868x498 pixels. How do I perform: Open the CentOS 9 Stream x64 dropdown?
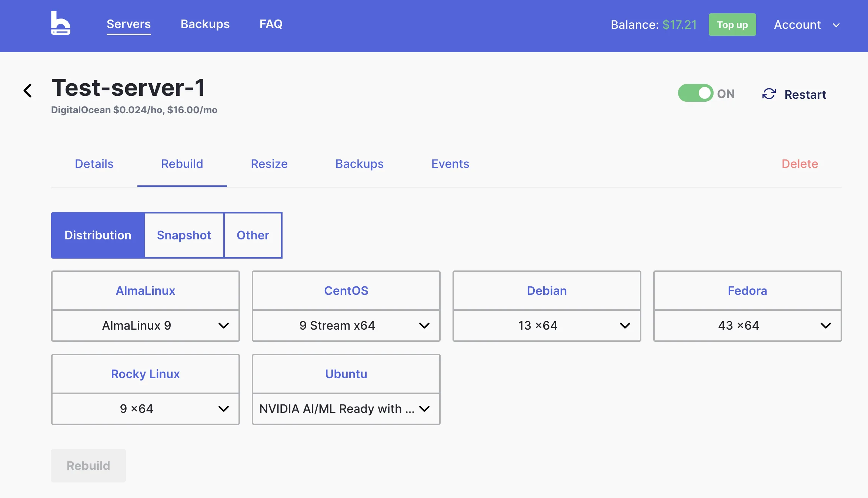coord(346,326)
